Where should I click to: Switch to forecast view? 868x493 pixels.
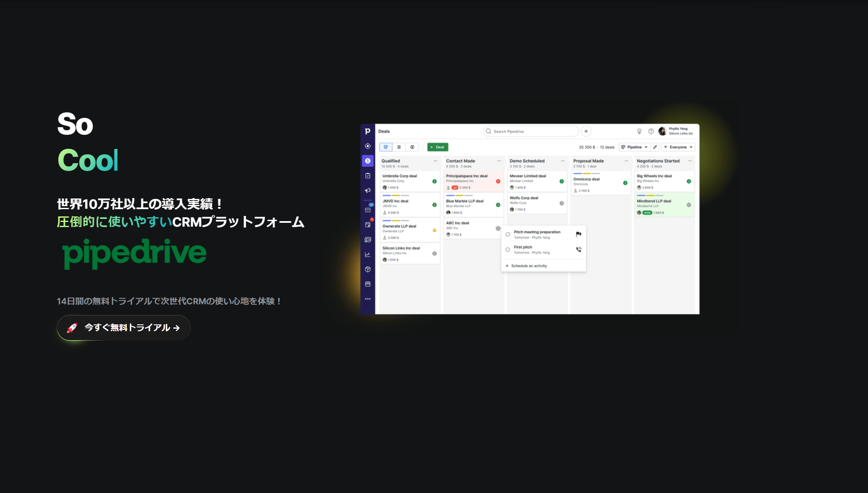coord(412,147)
